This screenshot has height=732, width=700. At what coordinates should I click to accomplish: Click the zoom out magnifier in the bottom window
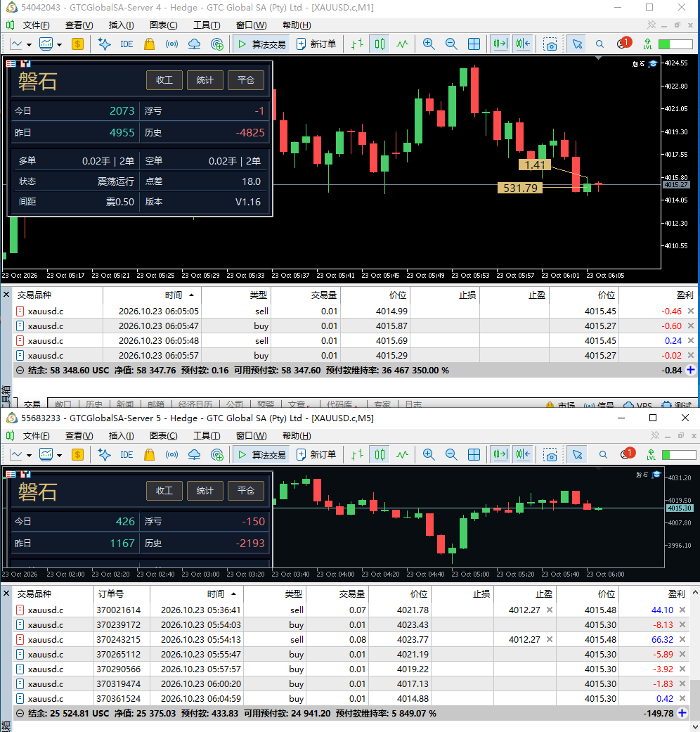coord(451,455)
